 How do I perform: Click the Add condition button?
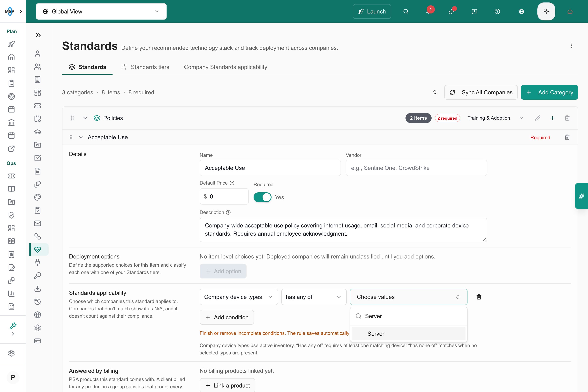pyautogui.click(x=226, y=317)
